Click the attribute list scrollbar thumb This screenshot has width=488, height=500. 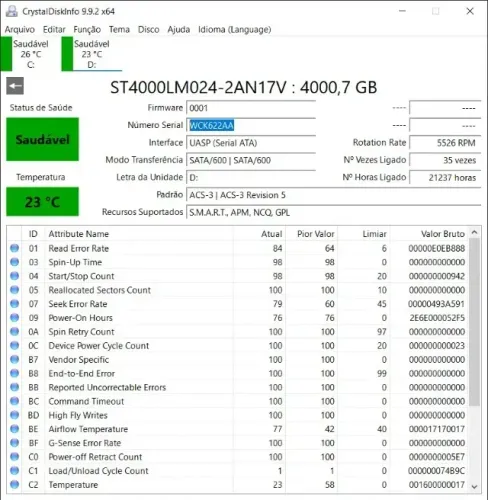point(475,322)
